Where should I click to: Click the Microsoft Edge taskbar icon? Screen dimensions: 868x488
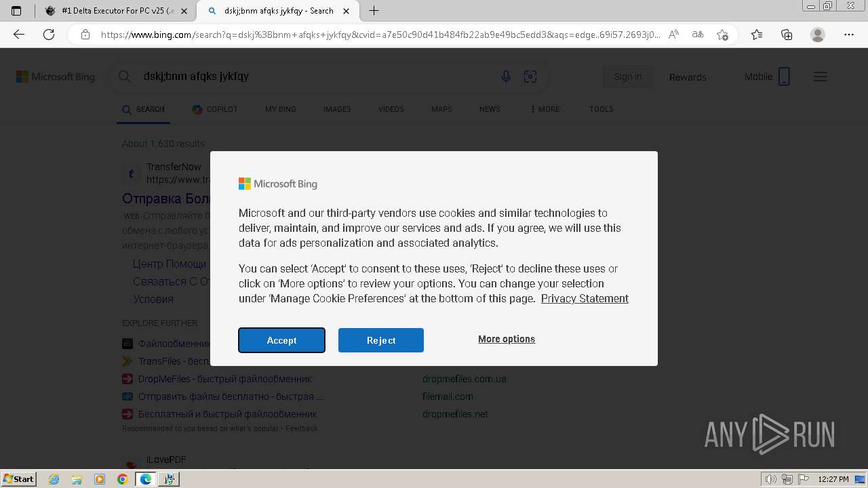pyautogui.click(x=145, y=479)
